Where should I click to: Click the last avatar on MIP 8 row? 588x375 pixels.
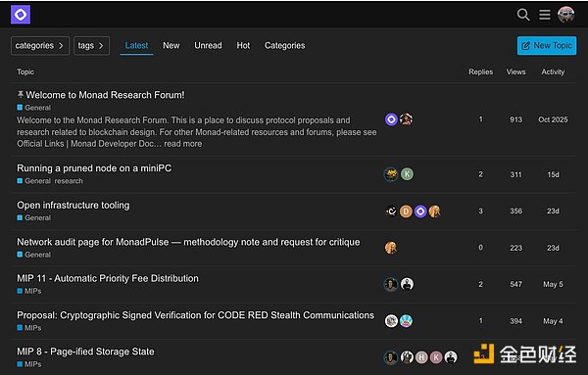[451, 357]
